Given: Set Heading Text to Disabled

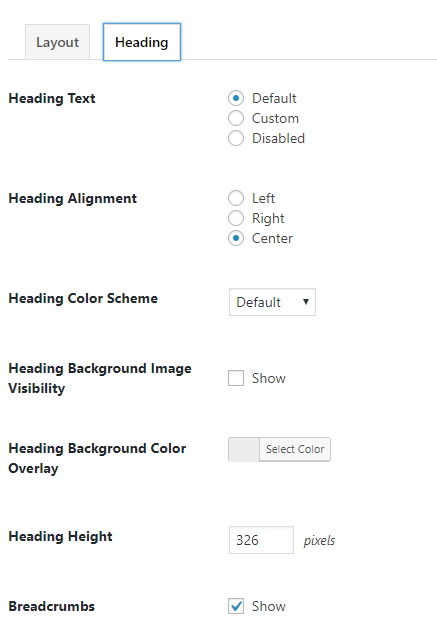Looking at the screenshot, I should coord(236,138).
